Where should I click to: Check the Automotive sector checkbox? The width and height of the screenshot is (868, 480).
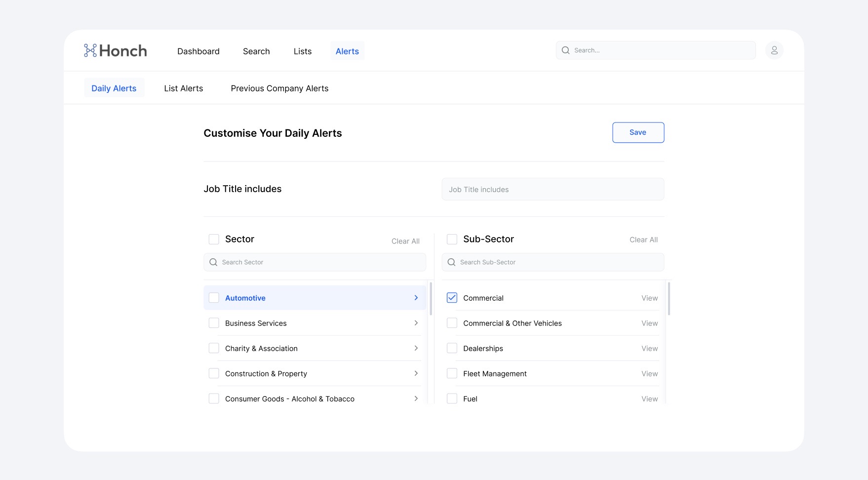[214, 298]
